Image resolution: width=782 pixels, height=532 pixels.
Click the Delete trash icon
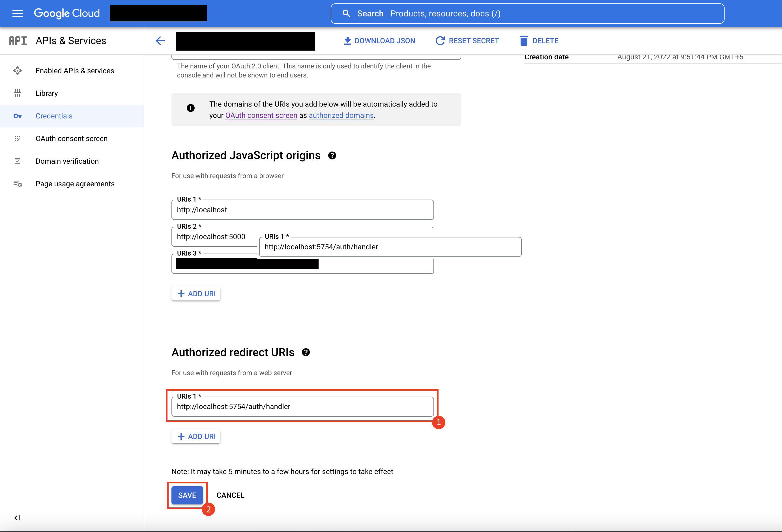point(524,41)
